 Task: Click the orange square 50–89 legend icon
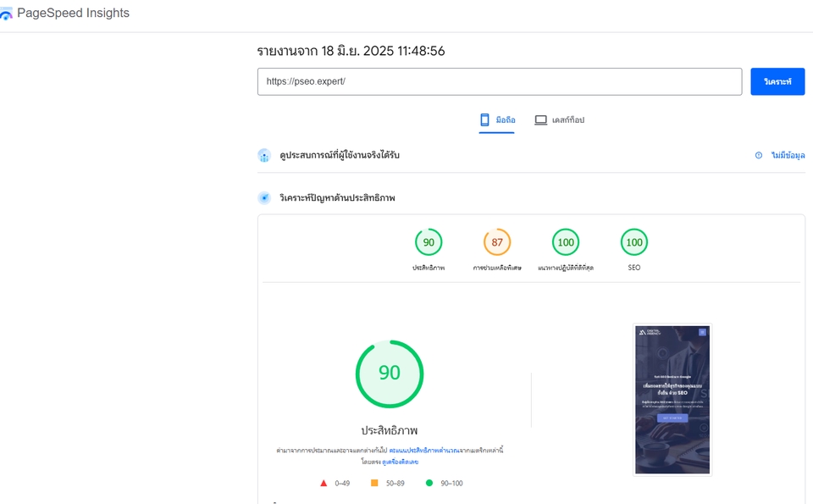click(x=374, y=483)
